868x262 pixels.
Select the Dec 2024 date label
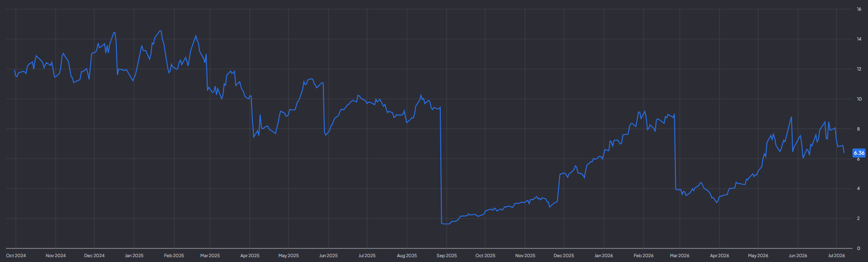(94, 256)
